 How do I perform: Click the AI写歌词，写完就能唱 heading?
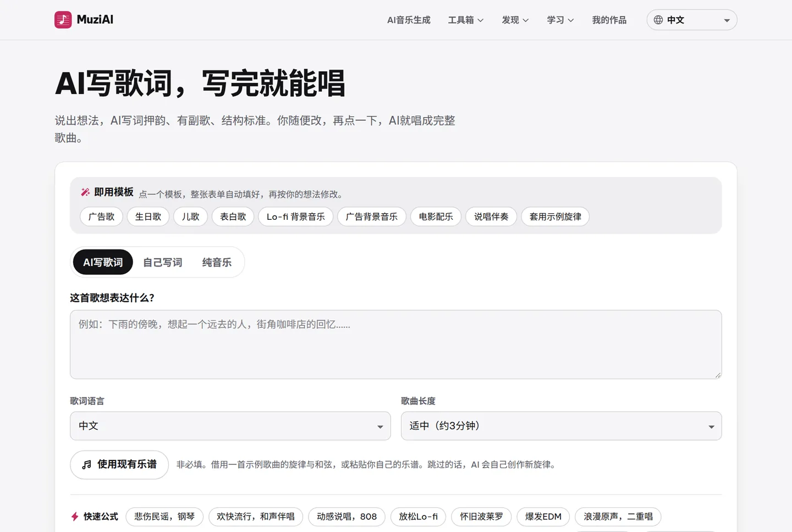pos(200,84)
